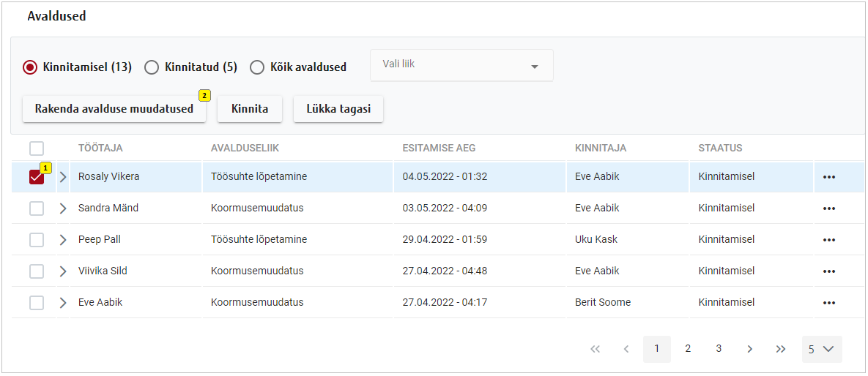Viewport: 868px width, 376px height.
Task: Open the three-dot menu for Peep Pall
Action: (x=828, y=240)
